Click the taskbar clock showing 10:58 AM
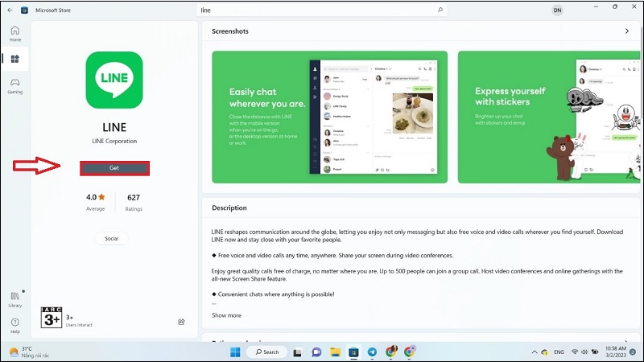 [x=615, y=352]
